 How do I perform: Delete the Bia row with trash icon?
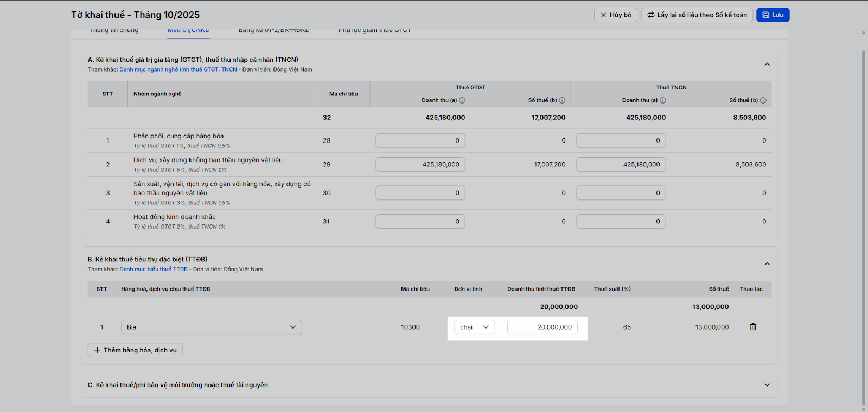coord(753,327)
